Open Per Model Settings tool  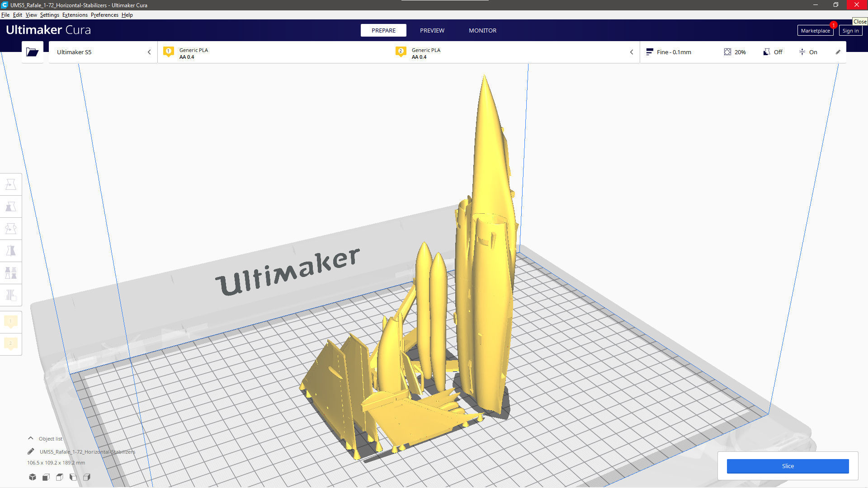10,273
